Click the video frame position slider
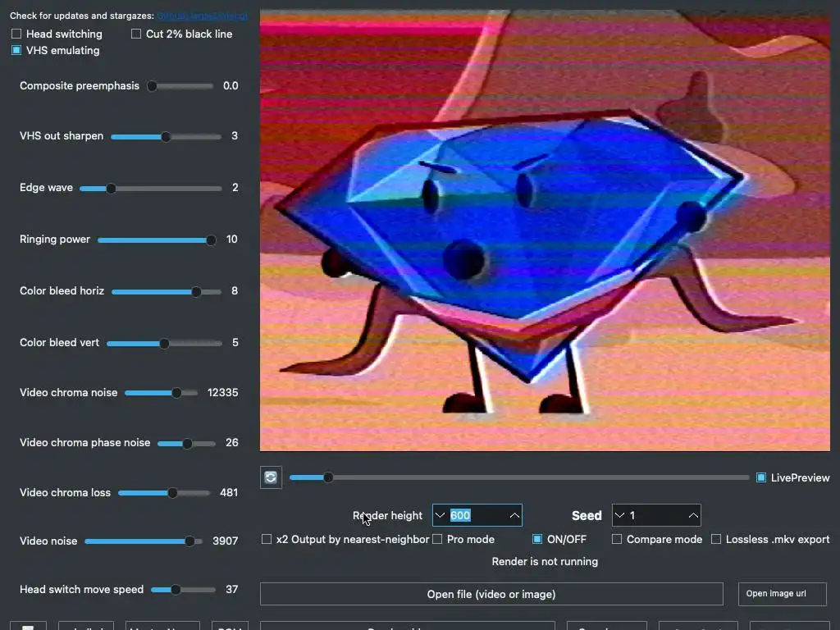The width and height of the screenshot is (840, 630). [519, 477]
